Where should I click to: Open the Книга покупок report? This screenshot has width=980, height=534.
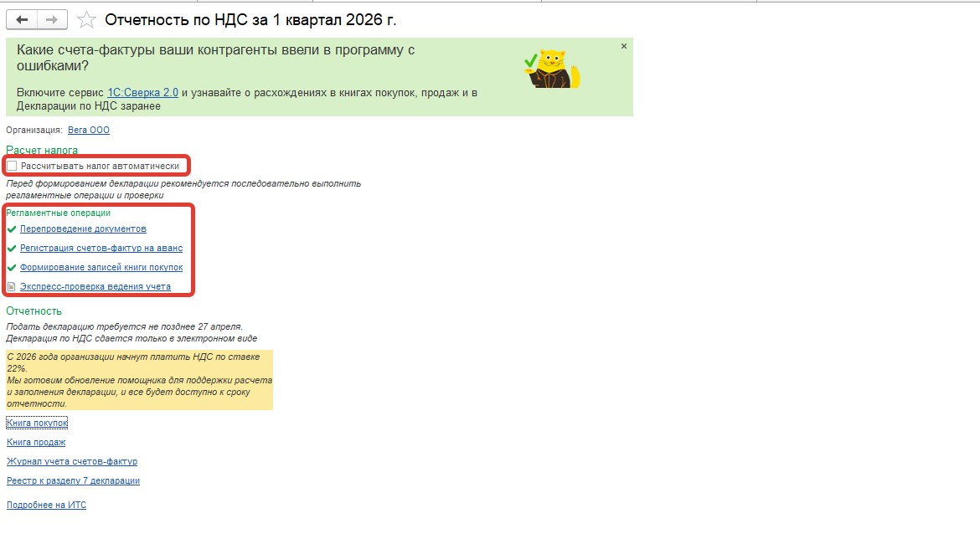(37, 424)
